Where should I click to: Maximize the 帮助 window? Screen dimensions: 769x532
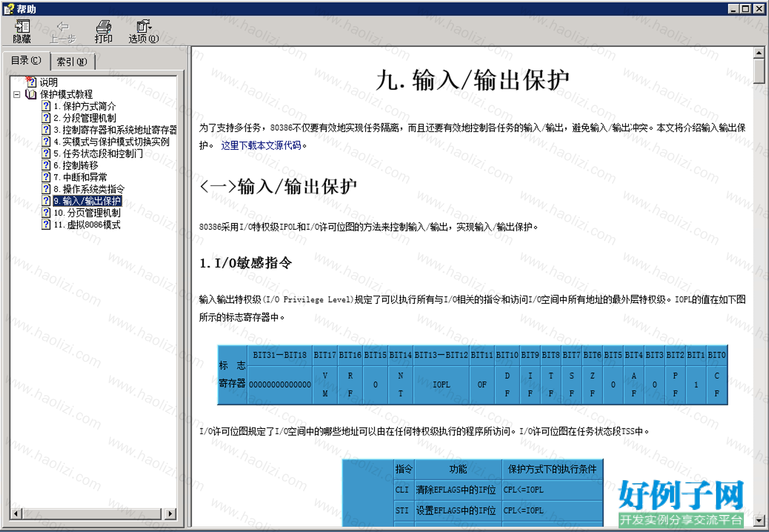(746, 9)
